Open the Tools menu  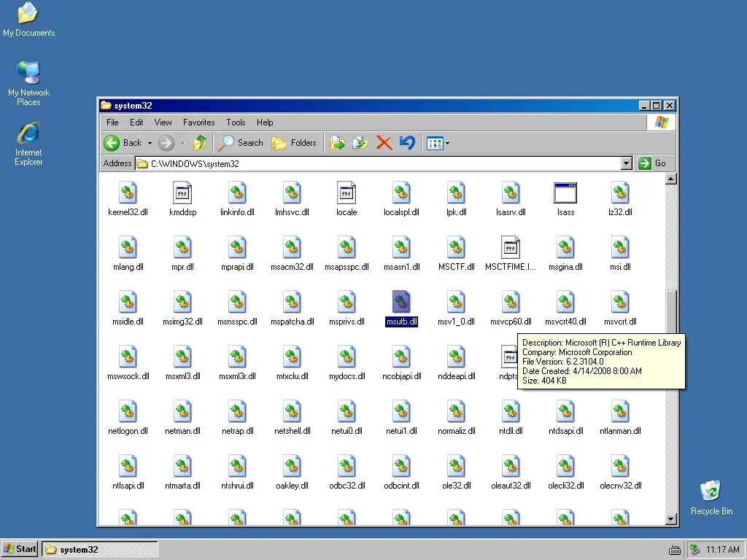click(x=236, y=122)
